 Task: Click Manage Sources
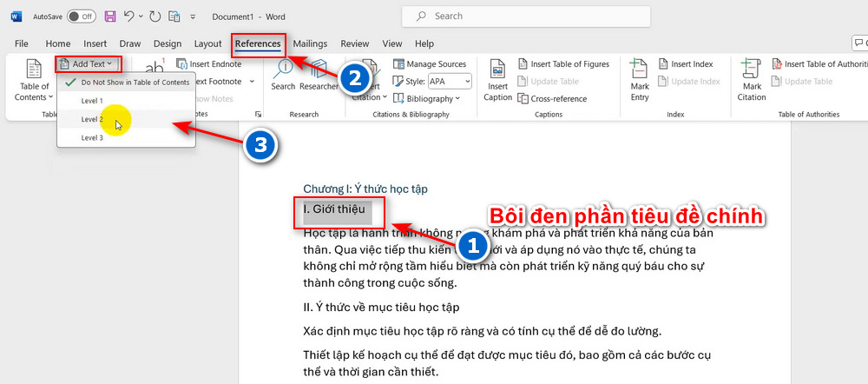click(430, 64)
